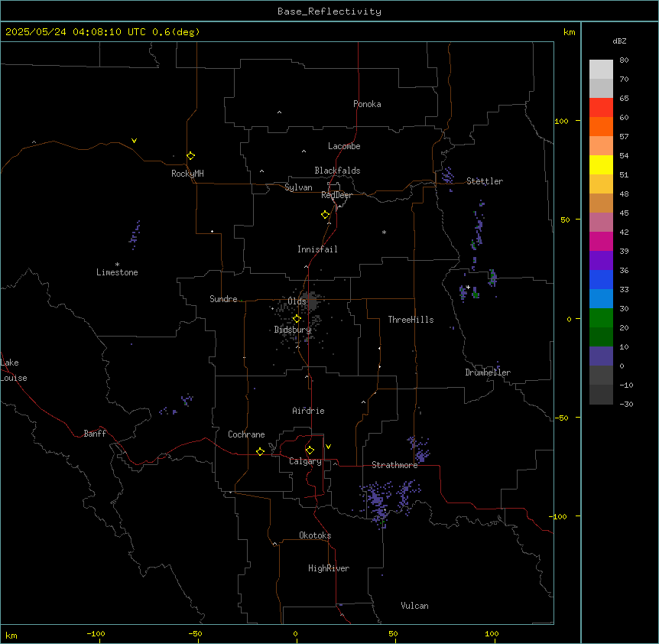Click the Lake Louise label
Image resolution: width=659 pixels, height=644 pixels.
(14, 370)
